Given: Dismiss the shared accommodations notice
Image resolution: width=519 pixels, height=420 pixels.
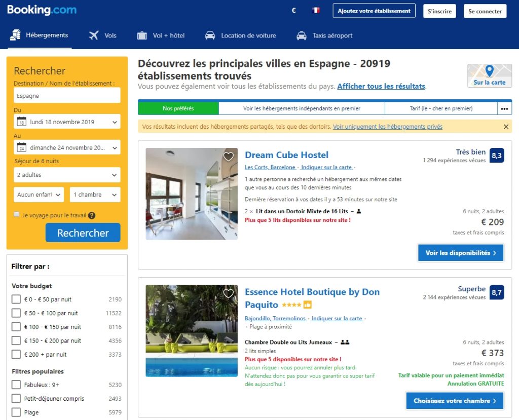Looking at the screenshot, I should coord(506,127).
